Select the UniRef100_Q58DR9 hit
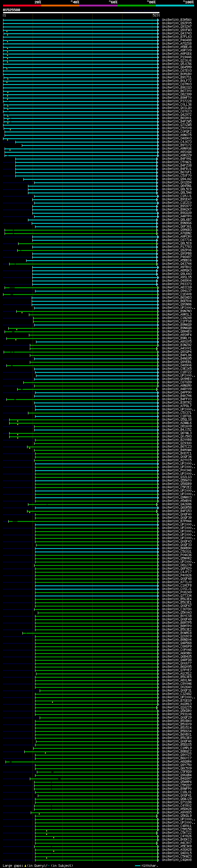 [x=176, y=484]
